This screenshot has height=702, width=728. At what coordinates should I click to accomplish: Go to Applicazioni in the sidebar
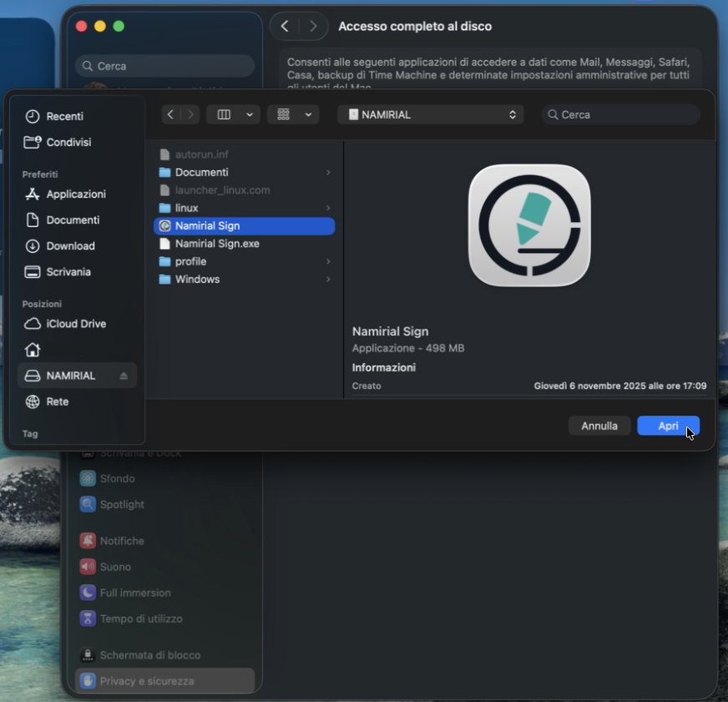(x=75, y=194)
